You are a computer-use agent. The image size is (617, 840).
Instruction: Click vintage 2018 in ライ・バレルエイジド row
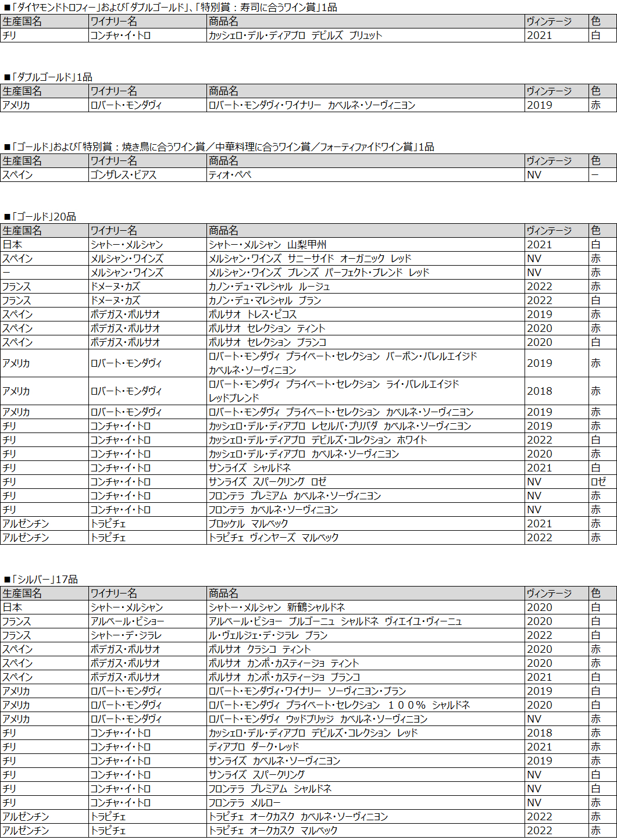click(x=540, y=391)
